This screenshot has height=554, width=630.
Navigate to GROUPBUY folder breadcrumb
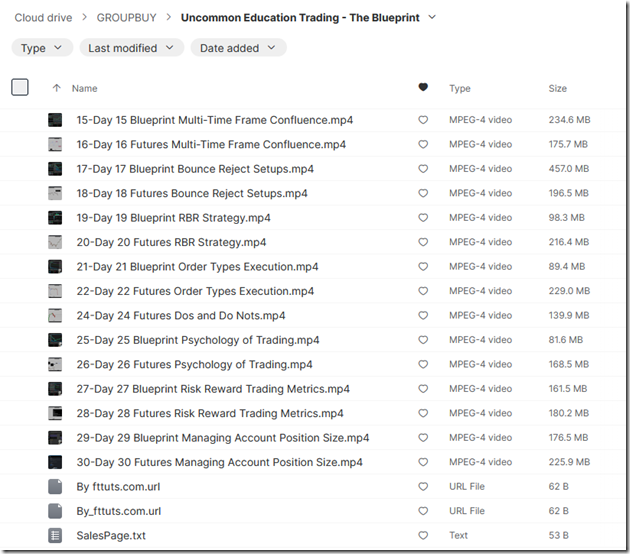click(127, 18)
